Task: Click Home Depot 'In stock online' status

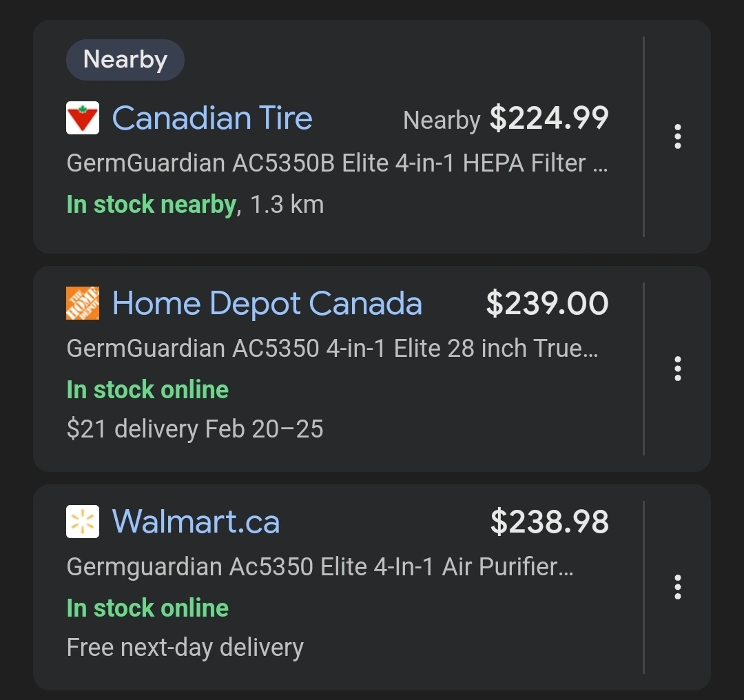Action: tap(147, 390)
